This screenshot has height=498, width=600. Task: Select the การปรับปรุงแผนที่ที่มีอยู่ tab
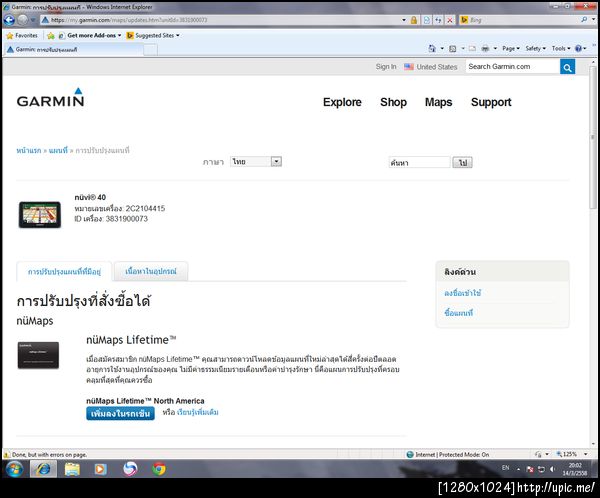click(64, 271)
